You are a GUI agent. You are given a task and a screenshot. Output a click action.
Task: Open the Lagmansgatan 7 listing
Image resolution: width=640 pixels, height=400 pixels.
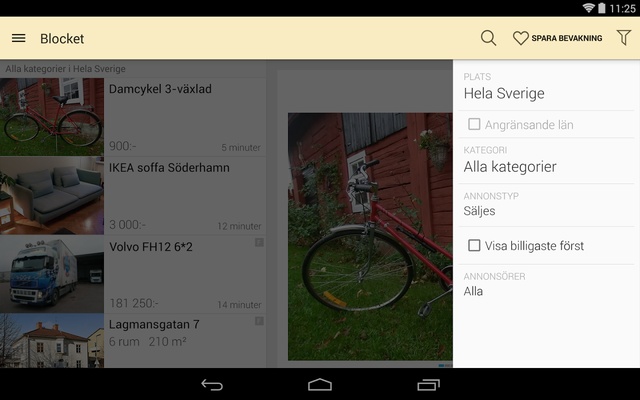[133, 341]
